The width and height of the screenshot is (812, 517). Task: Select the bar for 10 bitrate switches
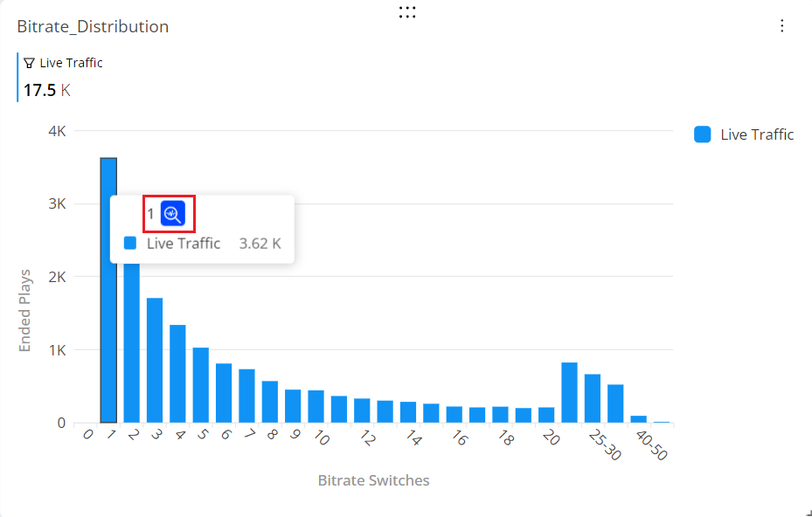316,406
